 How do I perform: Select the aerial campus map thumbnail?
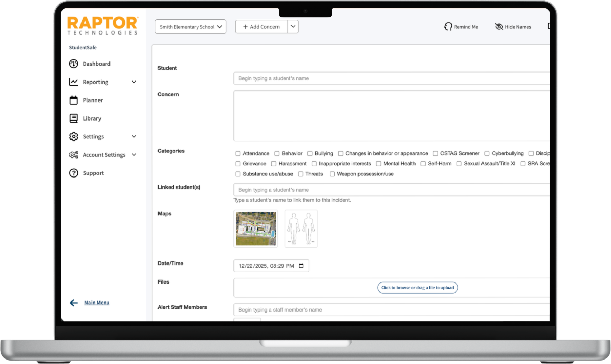click(256, 229)
